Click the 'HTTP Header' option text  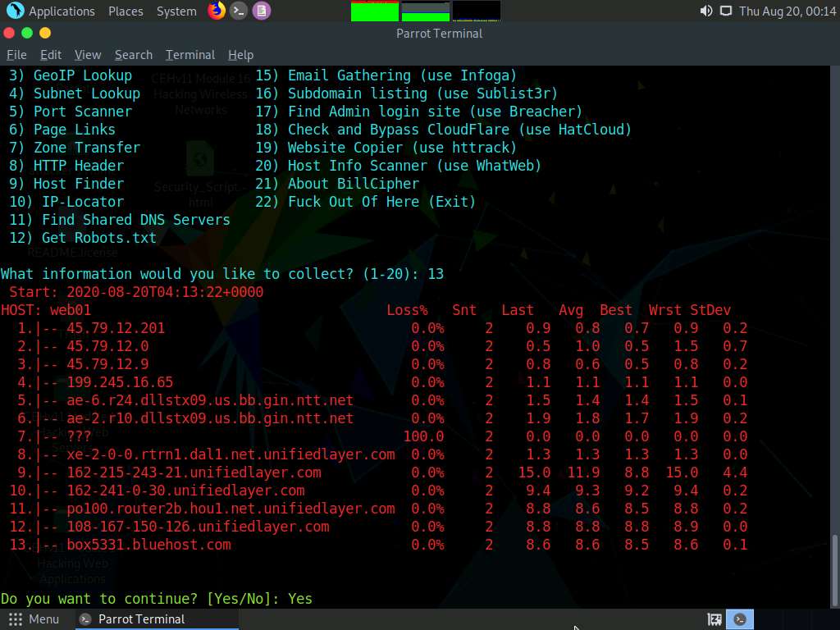pos(79,166)
